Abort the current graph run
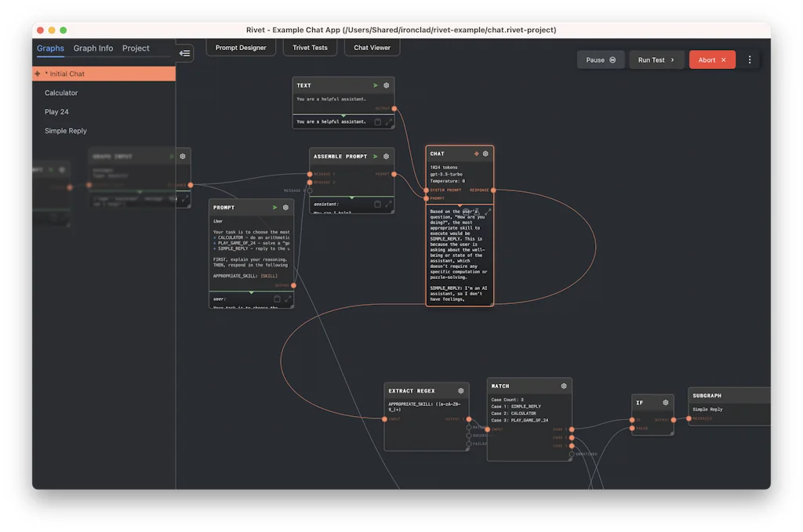The image size is (803, 532). (711, 59)
